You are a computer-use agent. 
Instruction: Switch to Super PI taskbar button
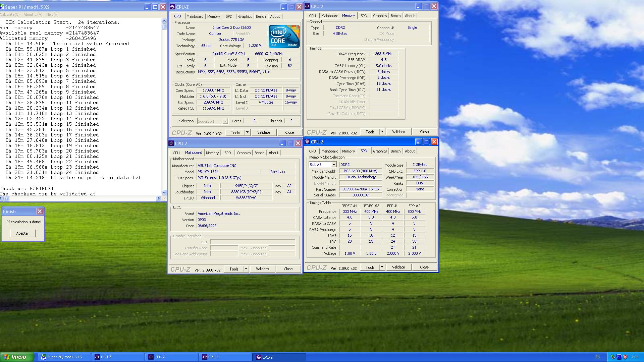(x=64, y=357)
